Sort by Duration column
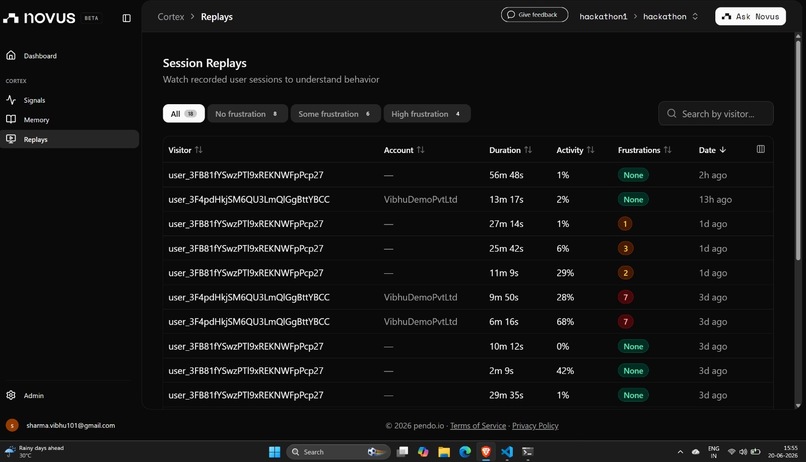Screen dimensions: 806x462 tap(510, 150)
